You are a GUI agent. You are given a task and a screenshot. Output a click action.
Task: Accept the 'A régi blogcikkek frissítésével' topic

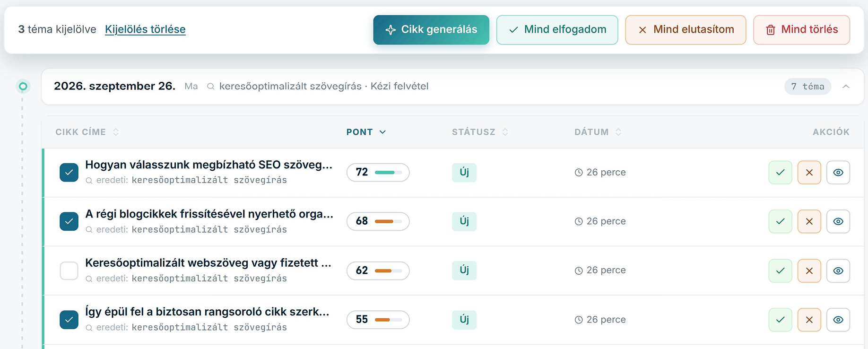tap(781, 221)
